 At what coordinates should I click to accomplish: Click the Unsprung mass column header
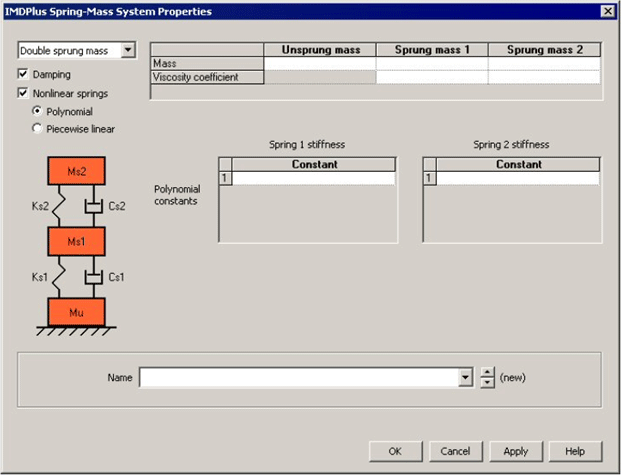point(320,50)
